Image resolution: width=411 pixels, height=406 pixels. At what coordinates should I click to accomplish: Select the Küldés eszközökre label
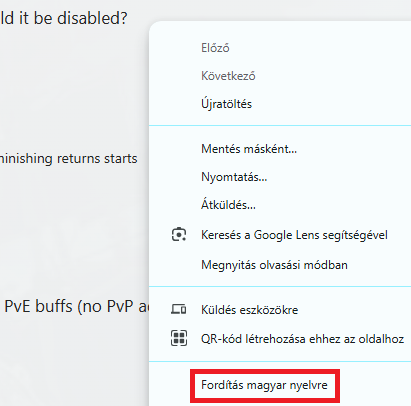[x=250, y=310]
